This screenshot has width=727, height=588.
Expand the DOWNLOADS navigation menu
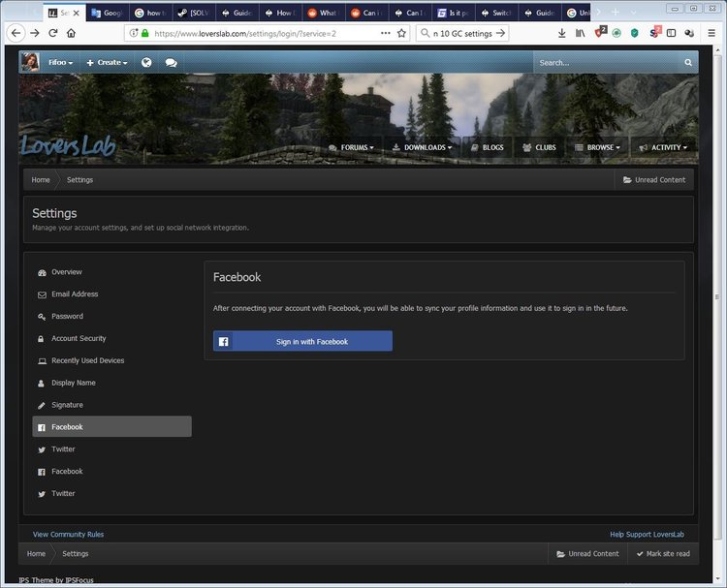(422, 147)
